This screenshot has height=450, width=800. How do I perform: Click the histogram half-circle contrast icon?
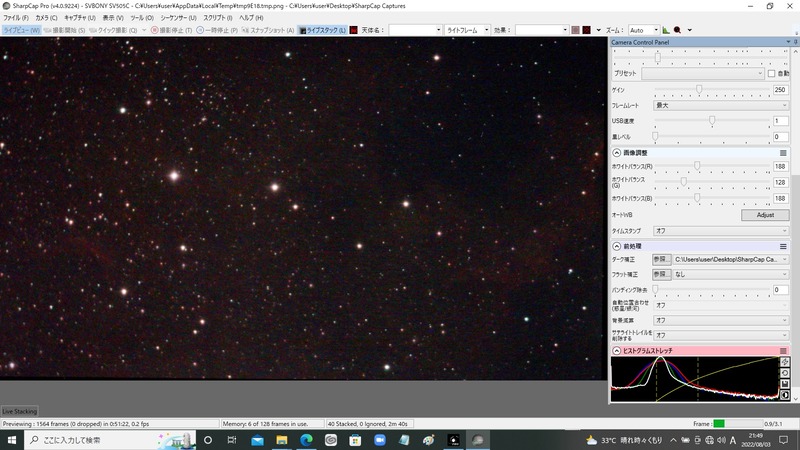pos(785,395)
